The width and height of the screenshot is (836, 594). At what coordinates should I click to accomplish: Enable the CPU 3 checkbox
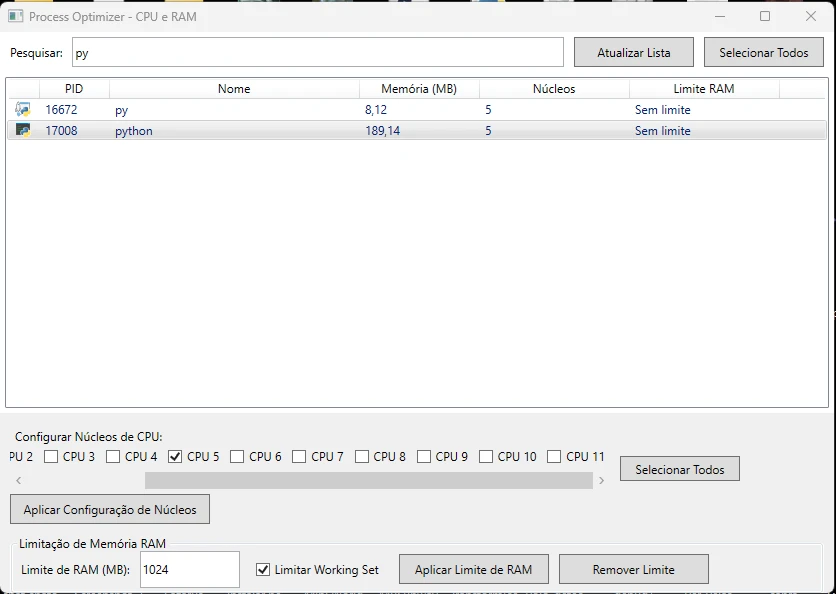coord(51,457)
